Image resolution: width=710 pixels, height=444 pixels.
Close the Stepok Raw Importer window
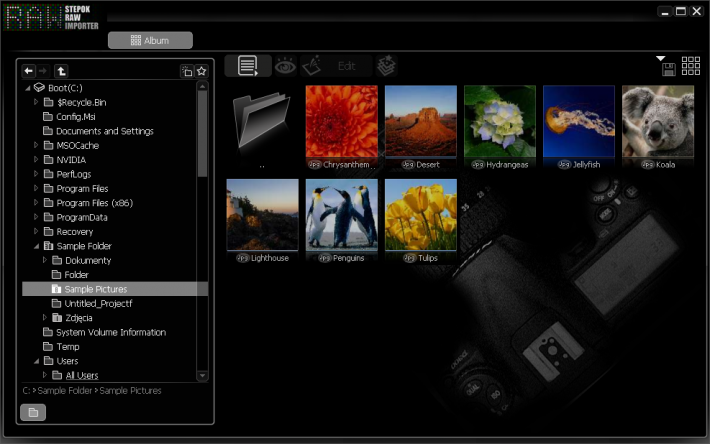point(696,11)
